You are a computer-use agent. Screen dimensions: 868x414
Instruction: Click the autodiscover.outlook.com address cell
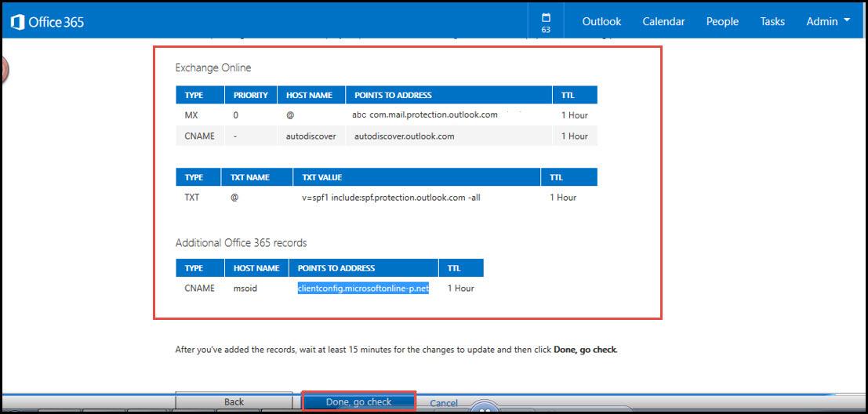(404, 136)
